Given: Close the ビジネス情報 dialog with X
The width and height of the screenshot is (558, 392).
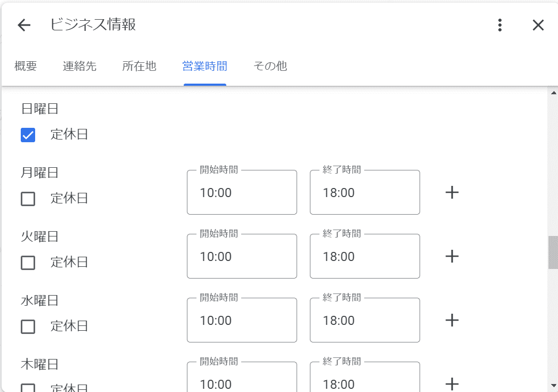Looking at the screenshot, I should [538, 25].
